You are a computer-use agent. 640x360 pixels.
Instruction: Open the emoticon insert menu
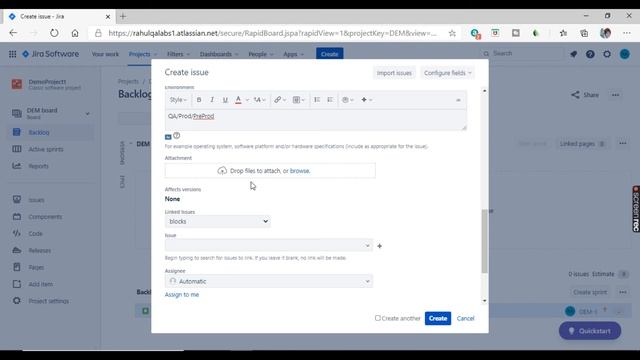[x=348, y=100]
